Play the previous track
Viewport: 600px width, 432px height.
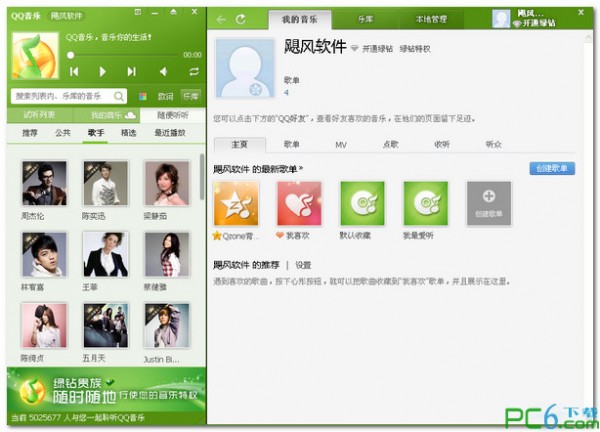(74, 72)
